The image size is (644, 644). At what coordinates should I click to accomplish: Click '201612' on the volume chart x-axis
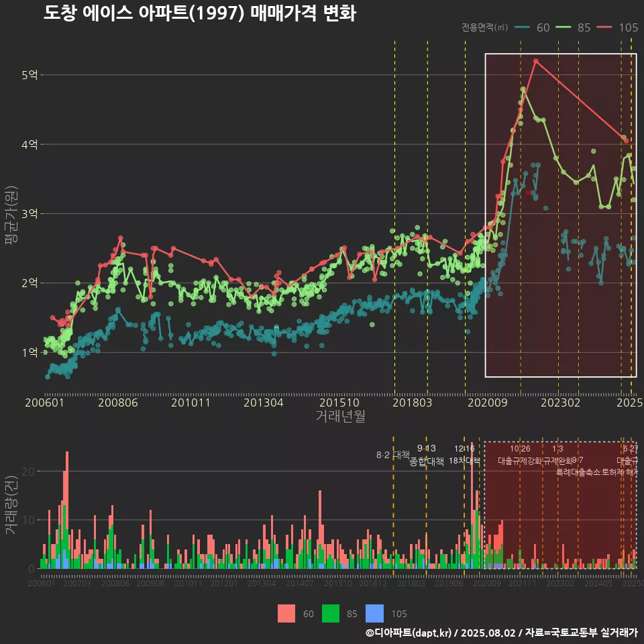coord(373,583)
